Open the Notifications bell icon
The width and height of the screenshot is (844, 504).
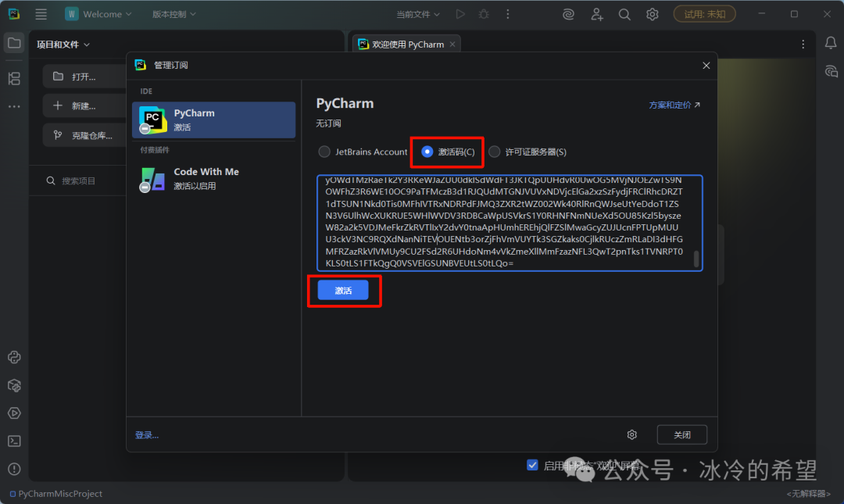point(831,44)
